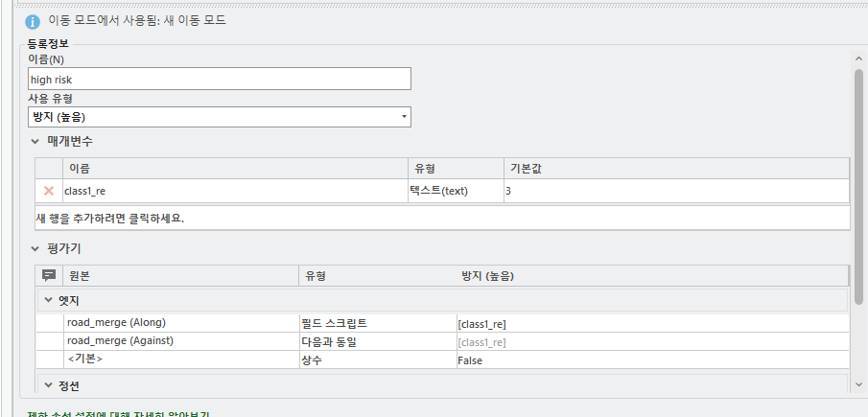Click the blue info icon at top

tap(33, 21)
